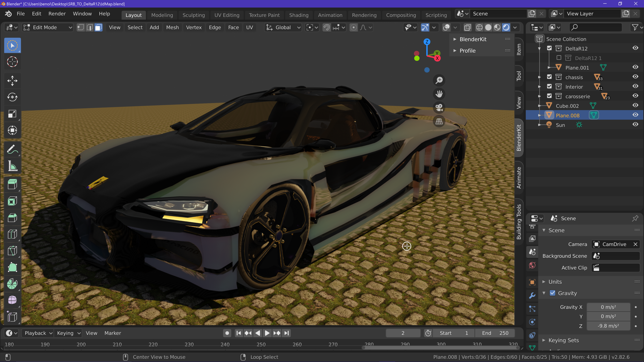Viewport: 644px width, 362px height.
Task: Enable the DeltaR12 1 collection checkbox
Action: (559, 58)
